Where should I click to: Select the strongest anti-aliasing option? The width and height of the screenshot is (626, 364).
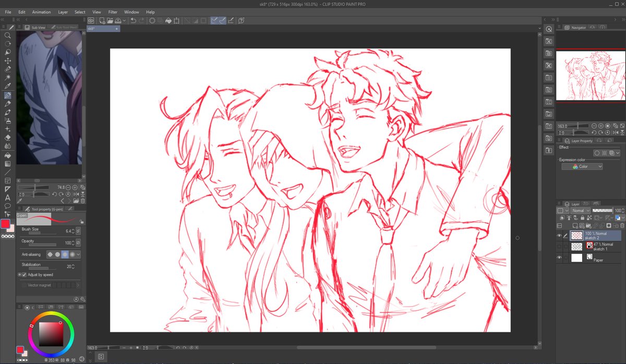pyautogui.click(x=73, y=254)
